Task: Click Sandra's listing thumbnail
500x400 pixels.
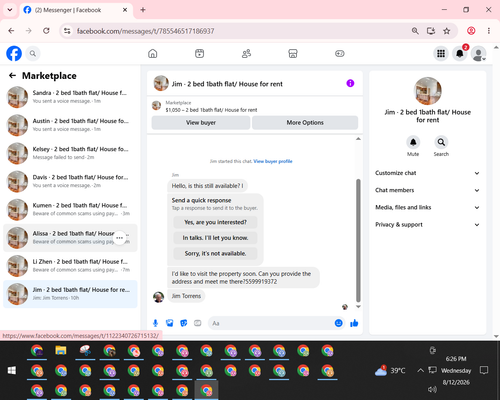Action: (17, 97)
